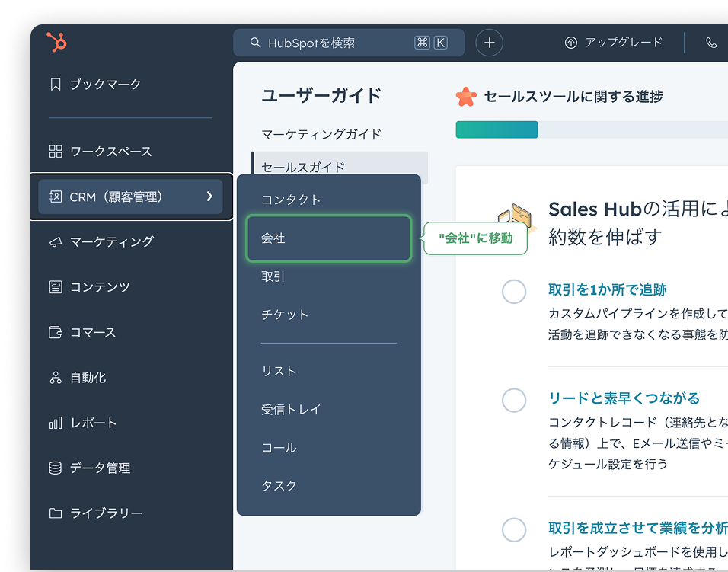Click the orange star progress icon
This screenshot has height=572, width=728.
point(466,97)
